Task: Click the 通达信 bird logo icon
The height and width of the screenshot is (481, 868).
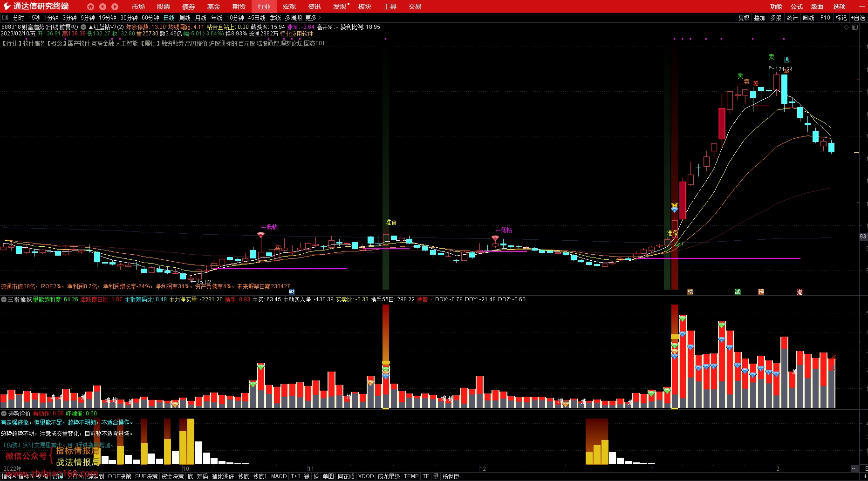Action: point(7,6)
